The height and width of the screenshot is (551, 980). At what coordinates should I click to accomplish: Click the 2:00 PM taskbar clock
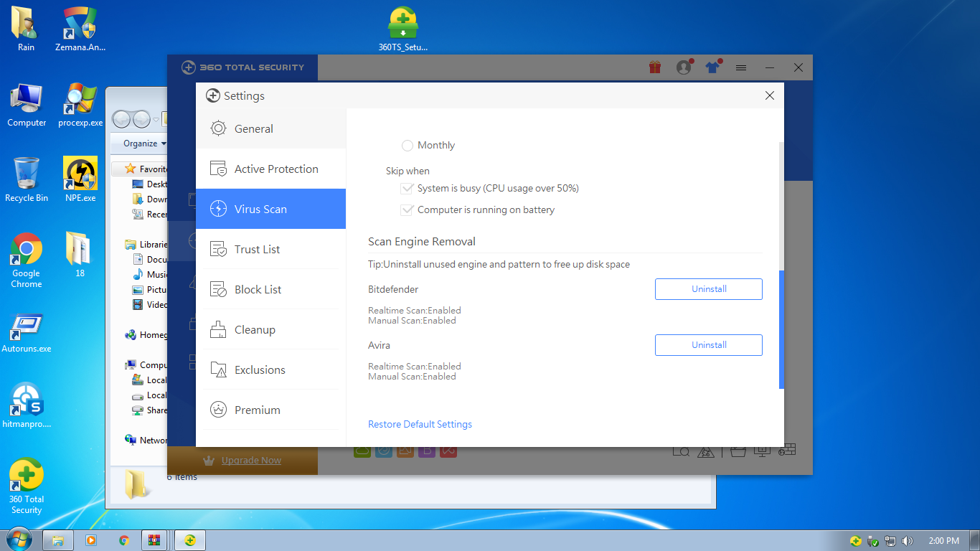pyautogui.click(x=943, y=541)
